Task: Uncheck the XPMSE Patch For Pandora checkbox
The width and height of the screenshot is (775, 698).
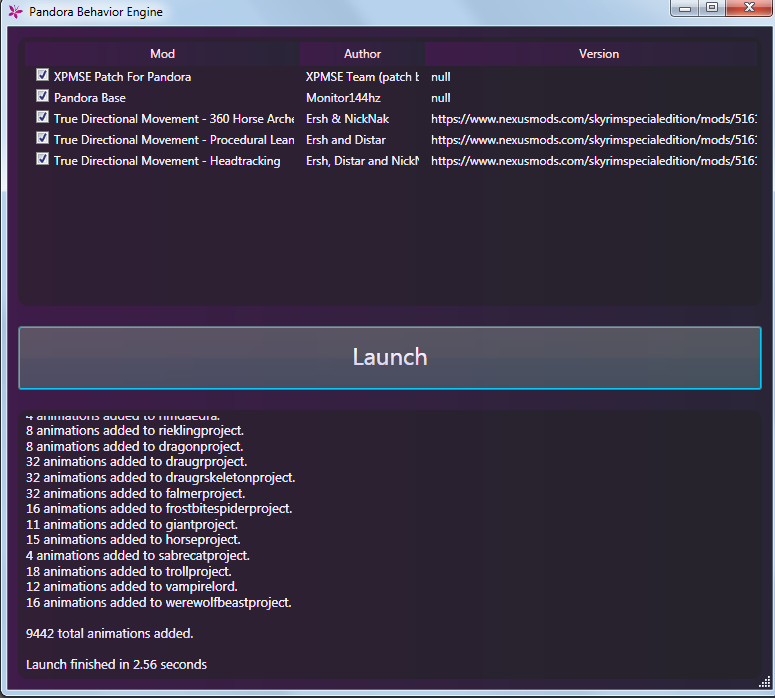Action: (x=43, y=75)
